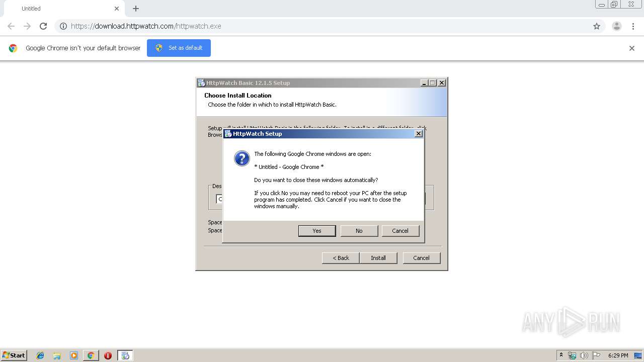Open the Chrome profile avatar menu

tap(617, 26)
